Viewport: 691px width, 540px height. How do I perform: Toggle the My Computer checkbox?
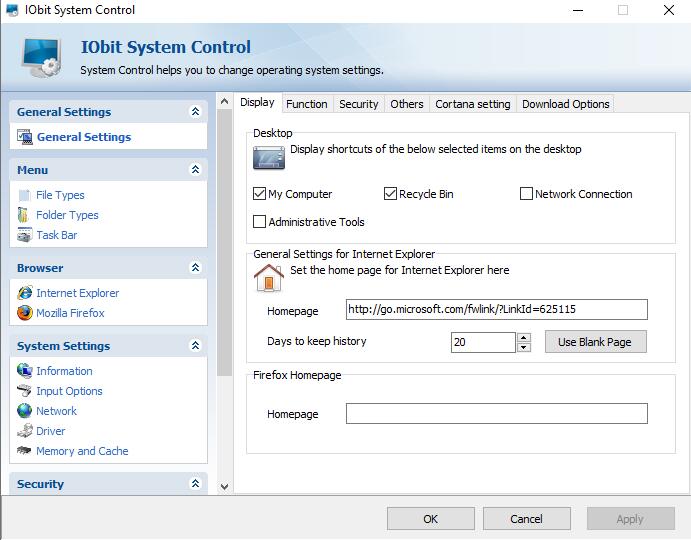(259, 194)
